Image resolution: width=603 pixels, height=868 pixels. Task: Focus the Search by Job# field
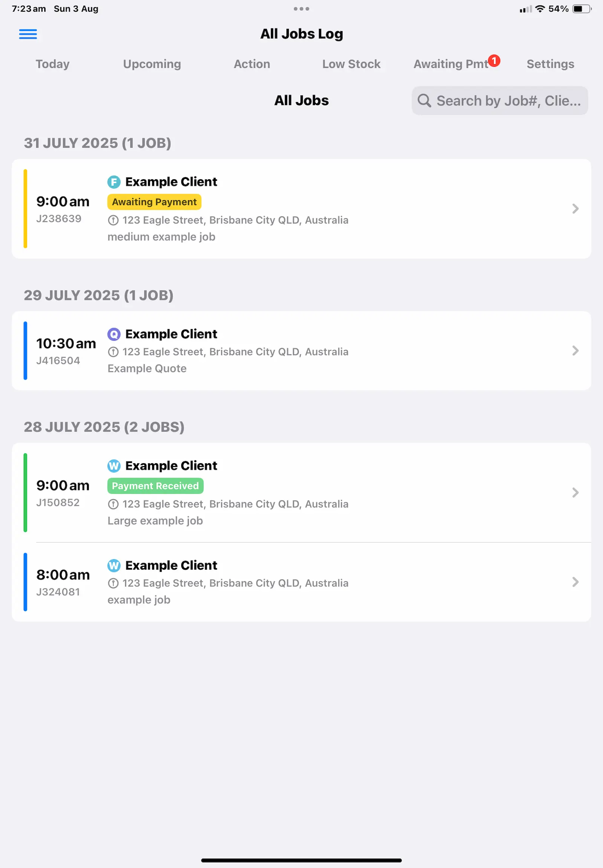[508, 101]
